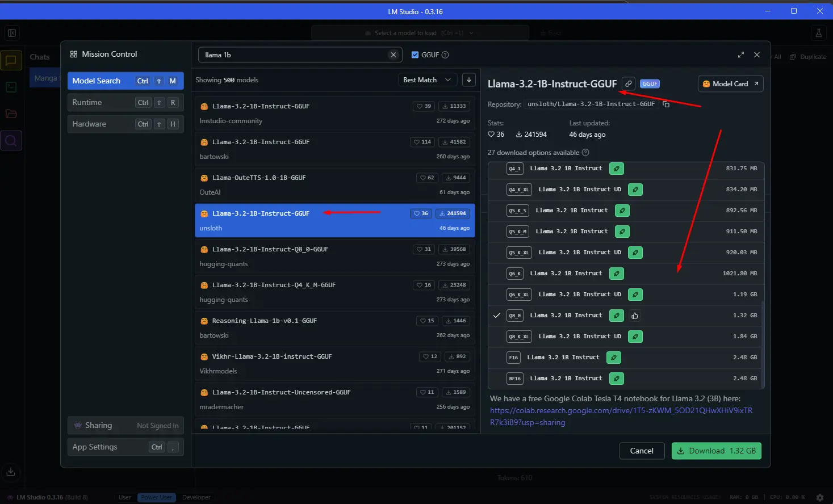Click rocket icon on Q8_0 row
The image size is (833, 504).
[x=616, y=316]
